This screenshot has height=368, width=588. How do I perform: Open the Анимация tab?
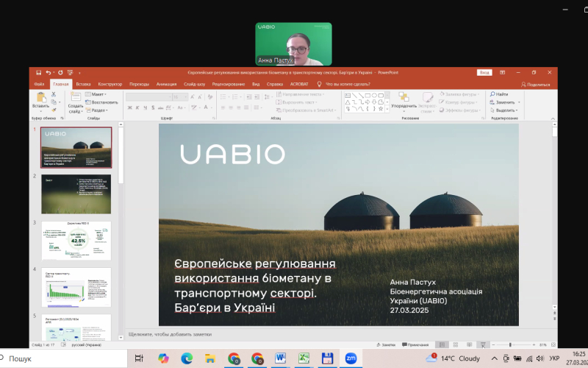click(x=167, y=84)
